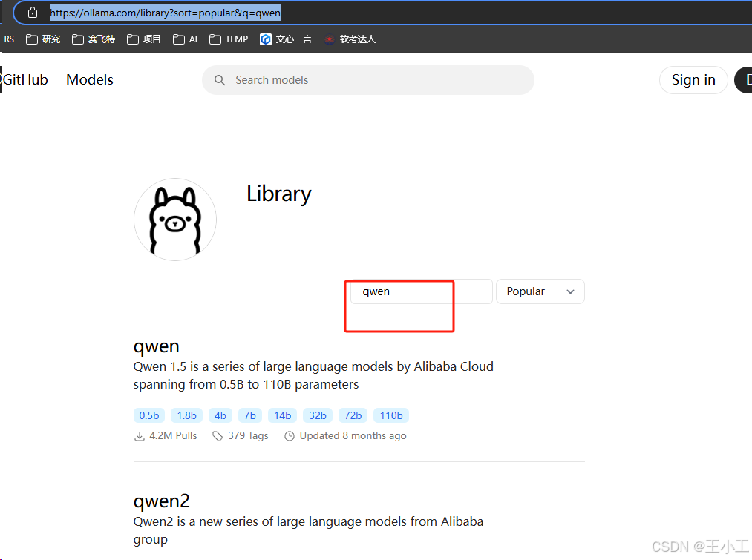Click the download Pulls icon under qwen
This screenshot has height=560, width=752.
pyautogui.click(x=139, y=436)
